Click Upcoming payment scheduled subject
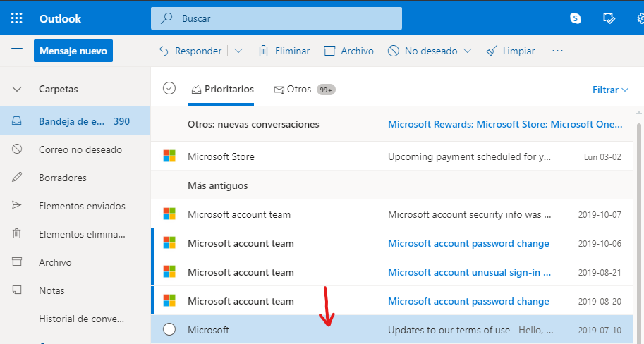 [x=470, y=156]
